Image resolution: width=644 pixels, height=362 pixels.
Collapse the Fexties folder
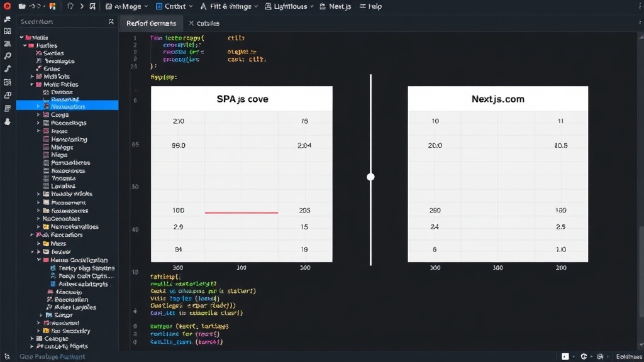(x=25, y=45)
